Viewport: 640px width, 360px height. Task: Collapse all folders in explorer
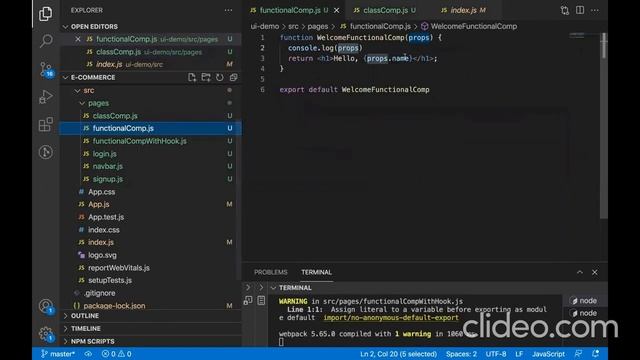click(233, 78)
